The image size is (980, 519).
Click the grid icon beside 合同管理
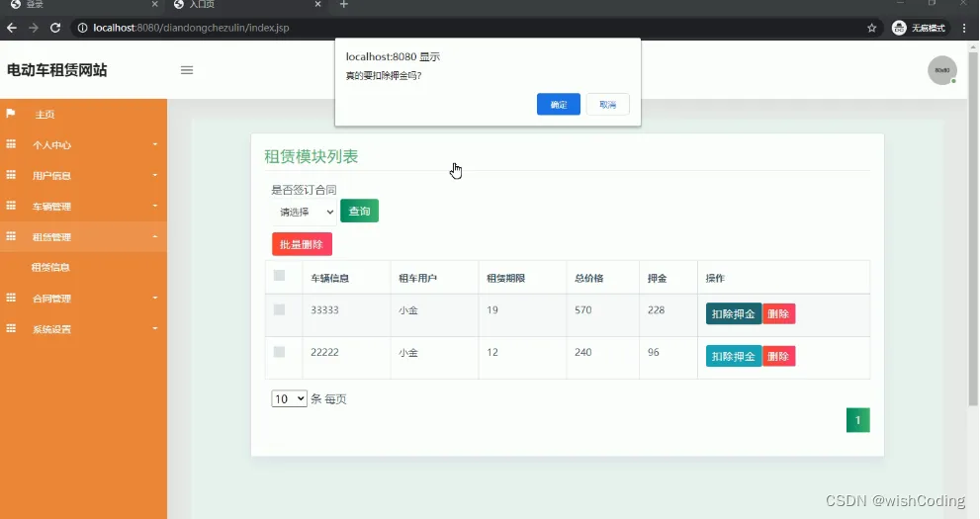click(11, 298)
